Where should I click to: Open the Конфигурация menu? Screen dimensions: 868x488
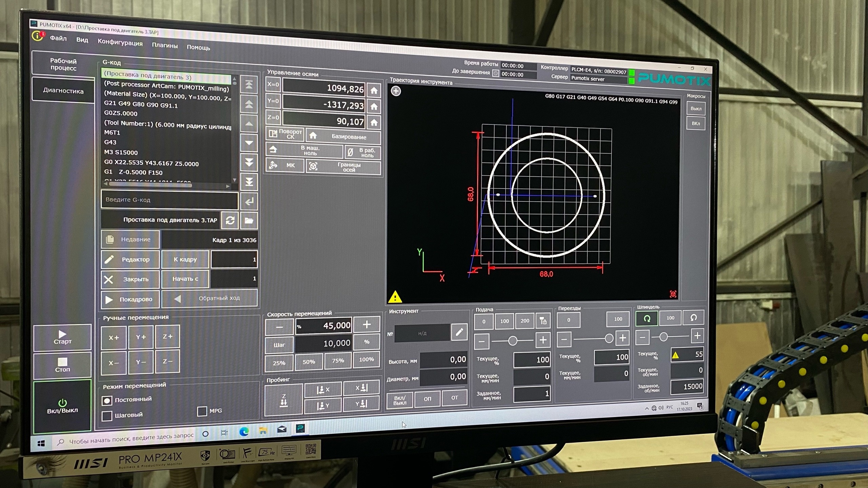[120, 43]
